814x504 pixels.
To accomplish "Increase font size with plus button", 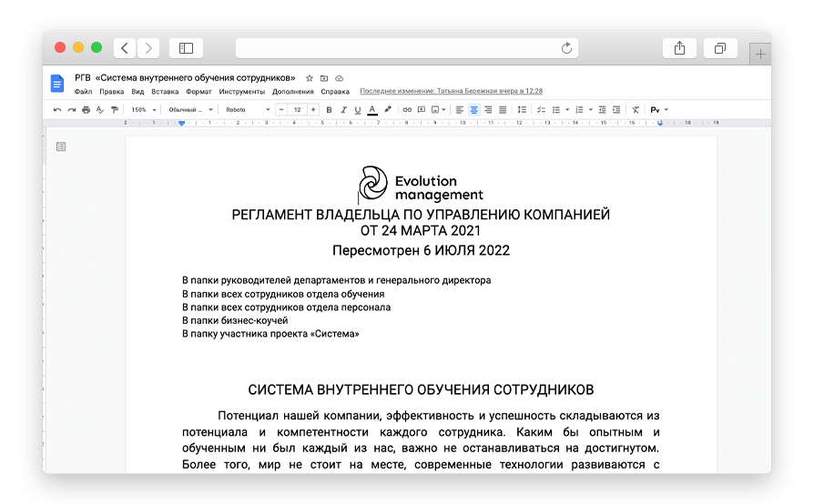I will click(x=313, y=110).
